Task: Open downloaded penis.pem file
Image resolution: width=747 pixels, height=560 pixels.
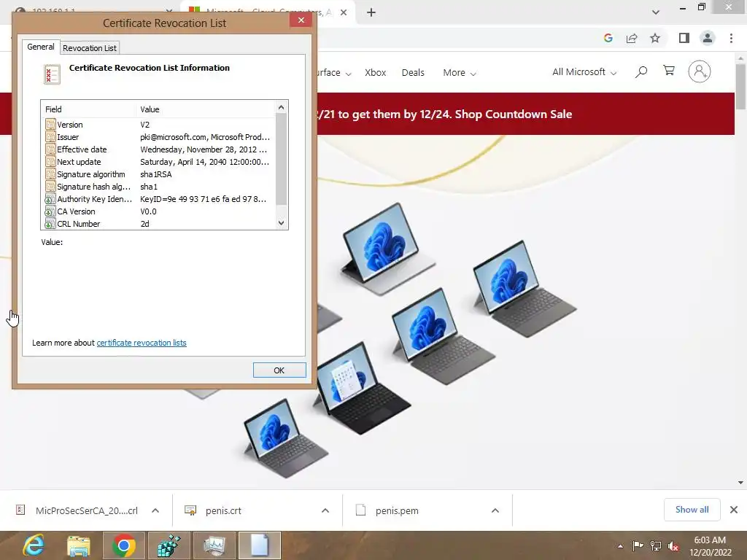Action: pos(387,510)
